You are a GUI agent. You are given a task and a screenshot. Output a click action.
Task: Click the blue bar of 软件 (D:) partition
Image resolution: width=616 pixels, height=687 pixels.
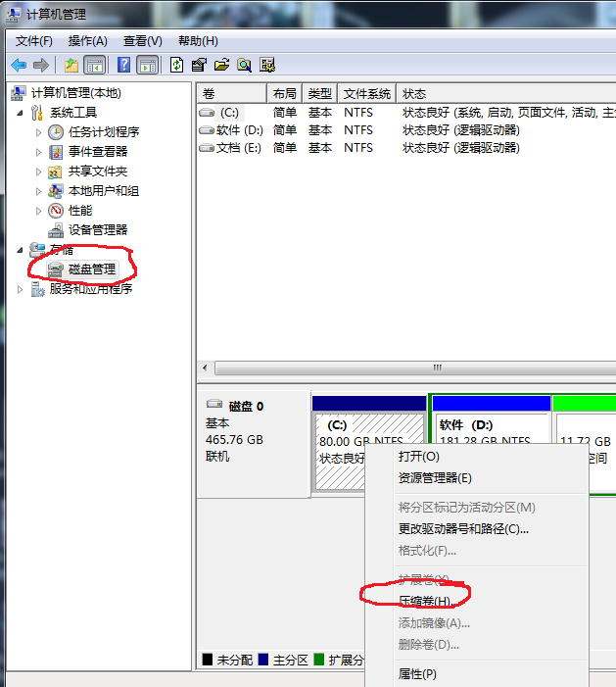point(491,404)
